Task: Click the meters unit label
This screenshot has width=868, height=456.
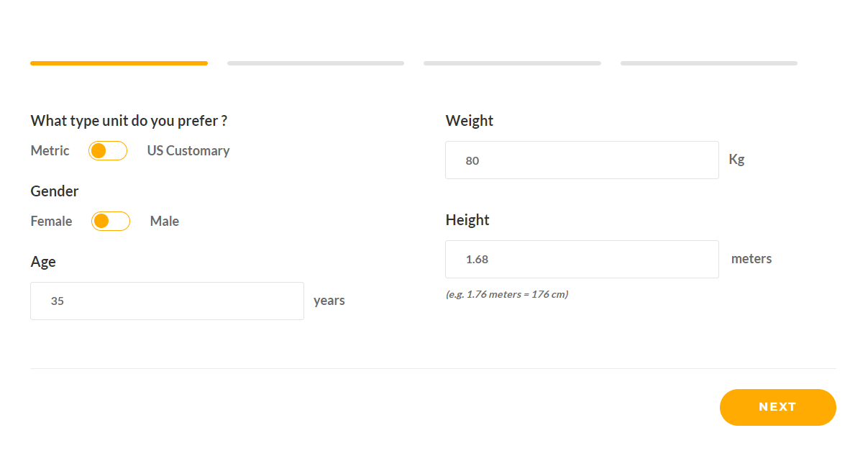Action: 751,258
